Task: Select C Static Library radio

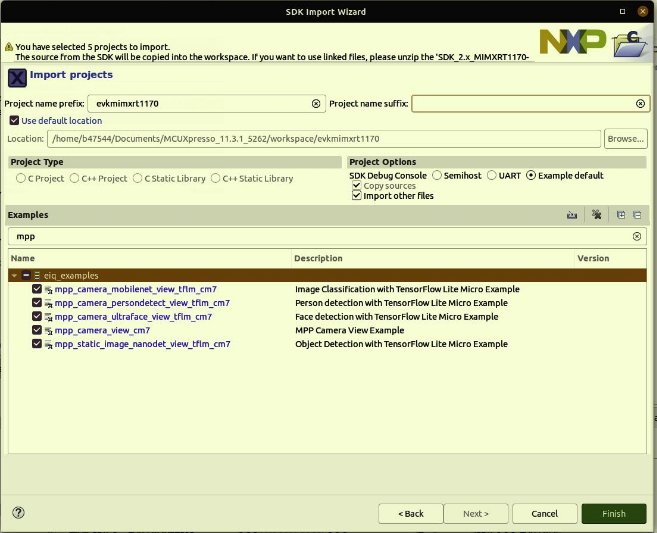Action: pyautogui.click(x=137, y=178)
